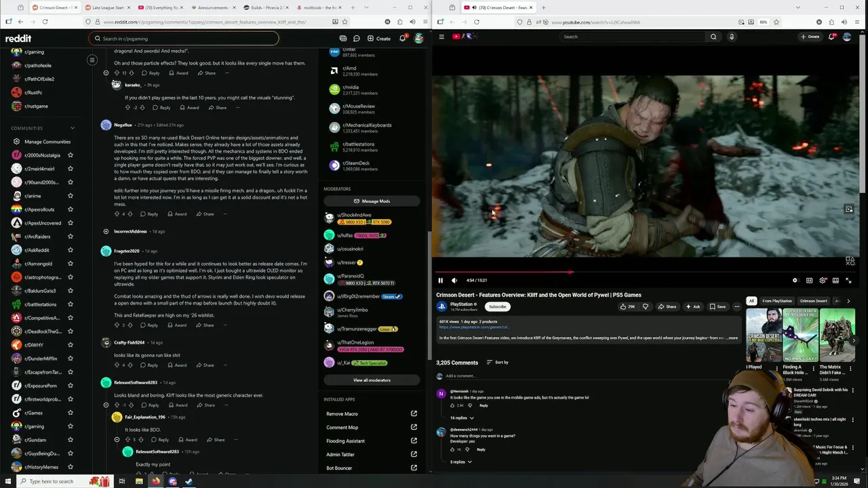Open the Reddit advertise icon
This screenshot has height=488, width=868.
point(342,39)
